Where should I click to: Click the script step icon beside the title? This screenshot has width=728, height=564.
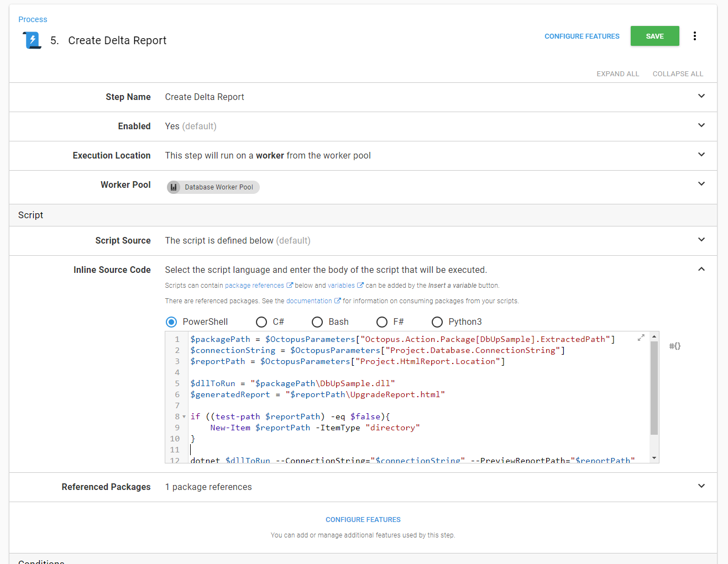[32, 40]
